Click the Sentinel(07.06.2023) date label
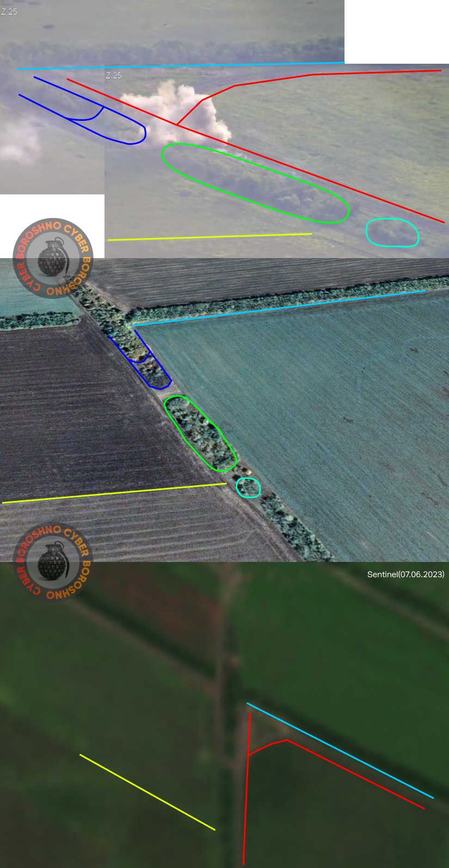Image resolution: width=449 pixels, height=868 pixels. coord(405,574)
